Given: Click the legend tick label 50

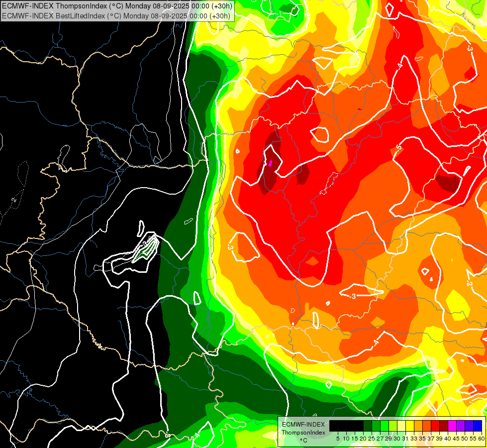Looking at the screenshot, I should click(x=465, y=439).
